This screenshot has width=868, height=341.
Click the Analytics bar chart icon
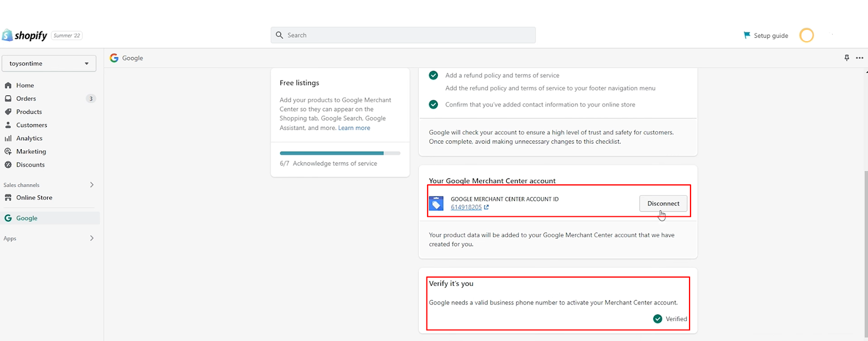(8, 138)
